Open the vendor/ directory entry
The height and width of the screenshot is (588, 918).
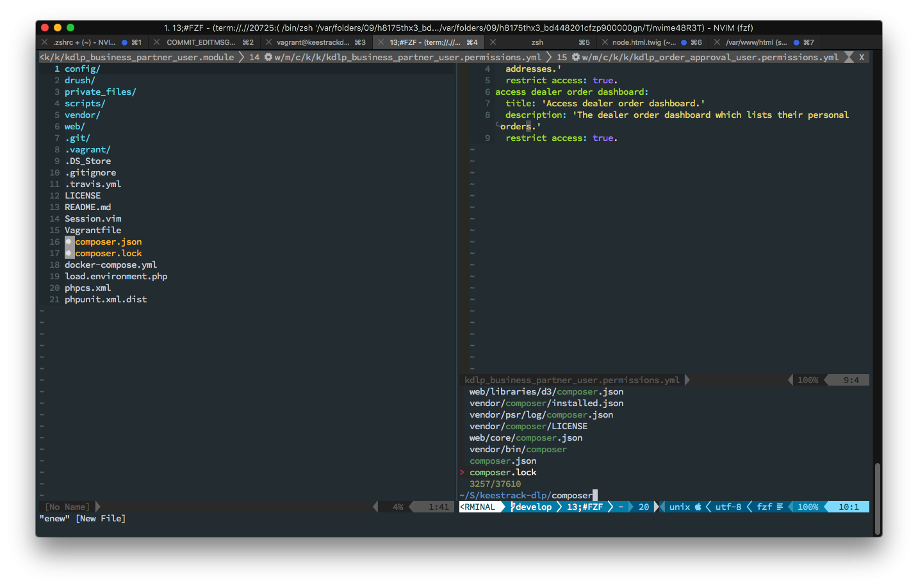(83, 115)
